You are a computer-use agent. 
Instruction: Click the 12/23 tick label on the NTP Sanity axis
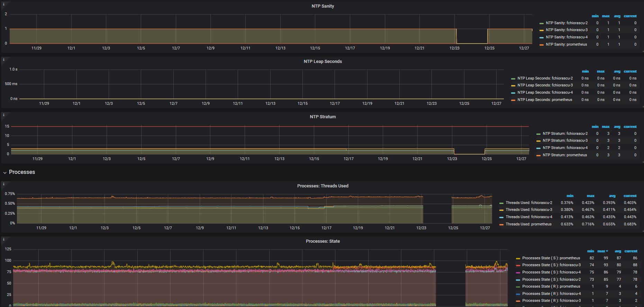(x=454, y=48)
